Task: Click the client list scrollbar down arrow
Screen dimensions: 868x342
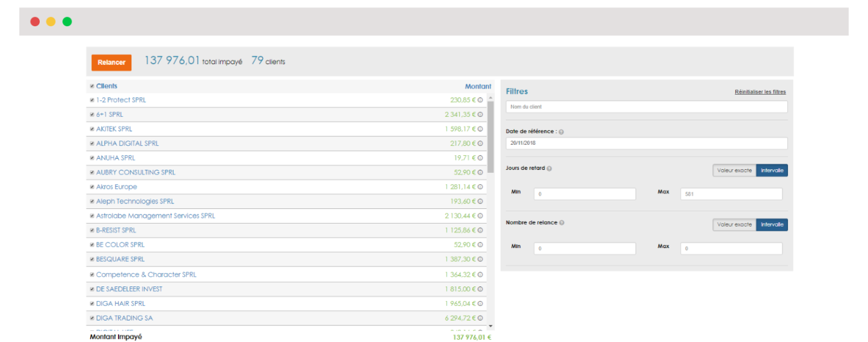Action: (x=490, y=327)
